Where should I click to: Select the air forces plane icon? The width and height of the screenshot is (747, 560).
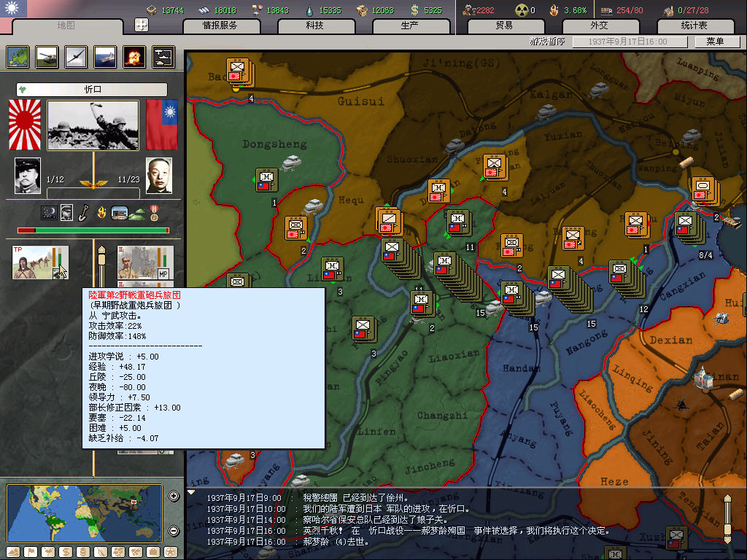tap(76, 57)
